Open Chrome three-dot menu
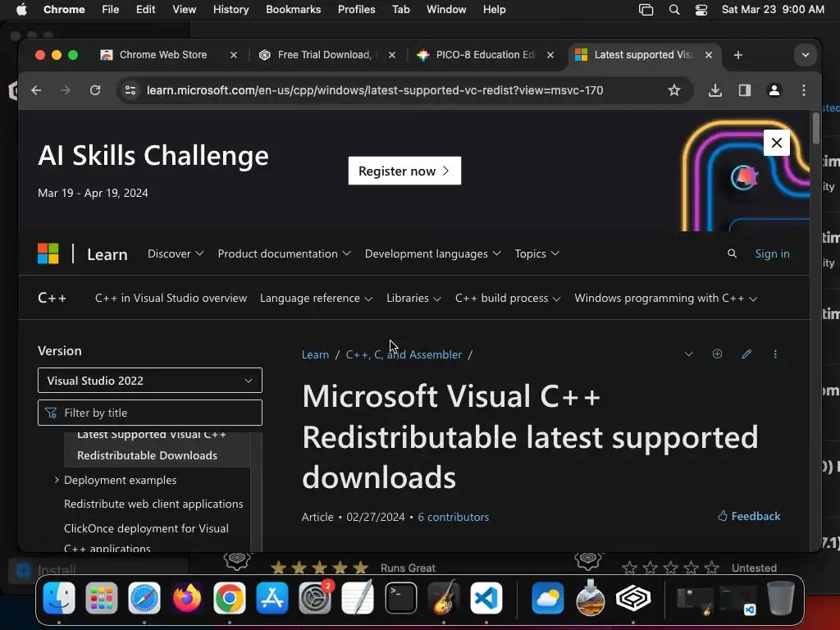The height and width of the screenshot is (630, 840). (803, 90)
